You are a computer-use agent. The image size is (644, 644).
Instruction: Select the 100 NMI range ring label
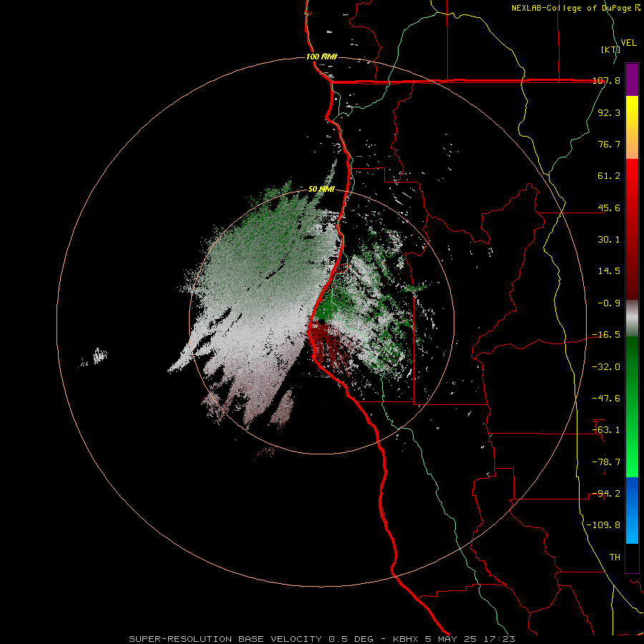click(321, 57)
